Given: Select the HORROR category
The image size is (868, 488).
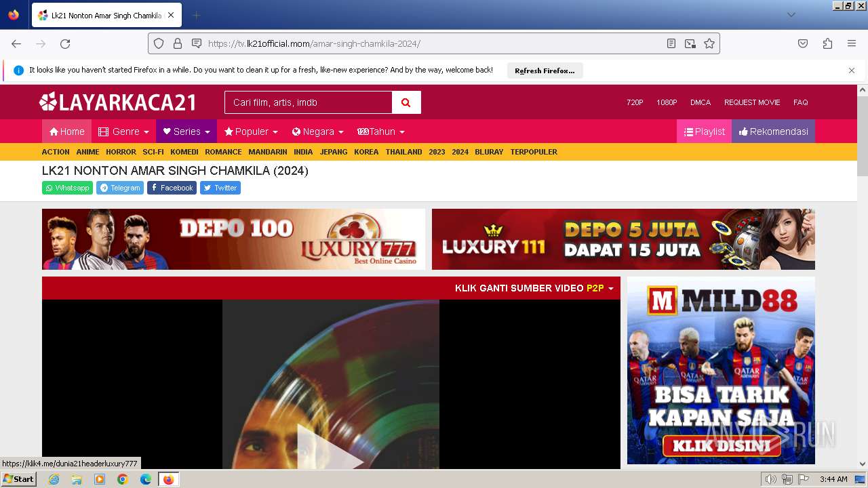Looking at the screenshot, I should 121,152.
